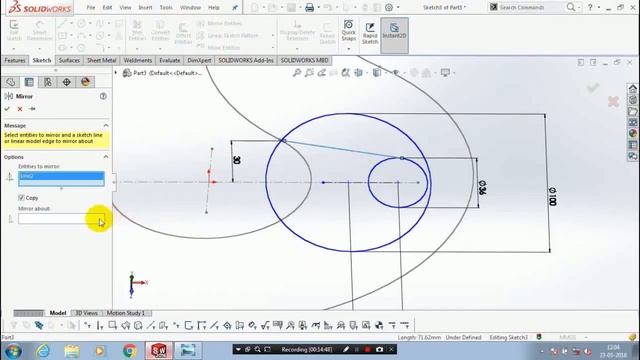
Task: Open File Explorer folder icon in task pane
Action: click(633, 111)
